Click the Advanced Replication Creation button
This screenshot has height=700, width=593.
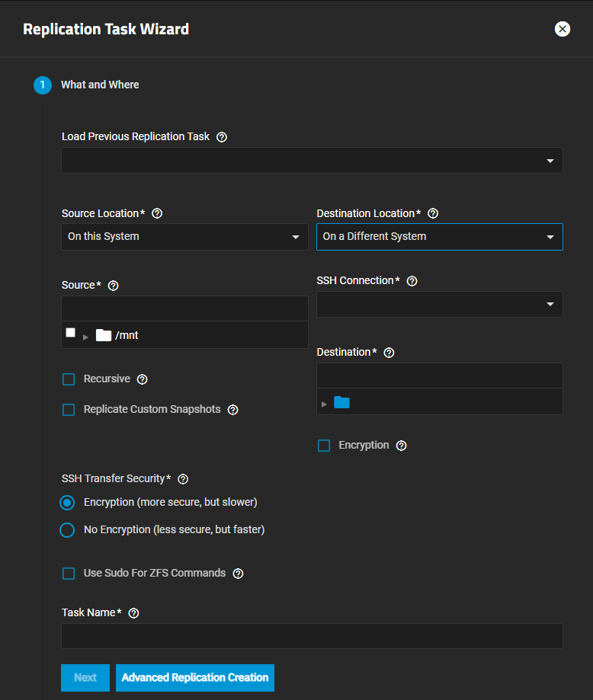[x=195, y=678]
